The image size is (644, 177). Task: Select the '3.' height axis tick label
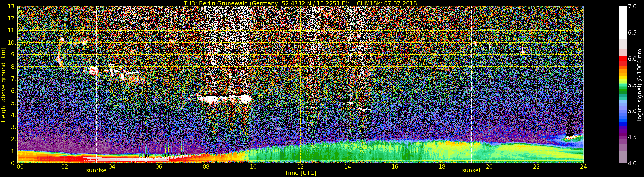pos(13,127)
